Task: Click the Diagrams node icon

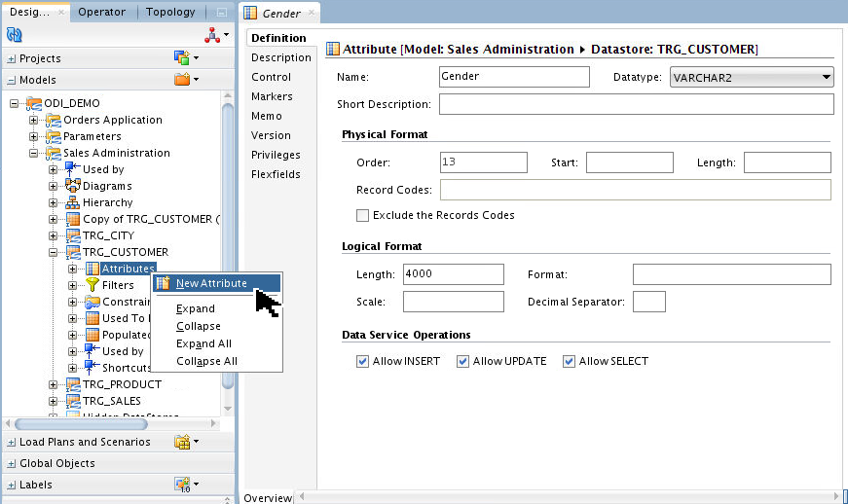Action: point(72,186)
